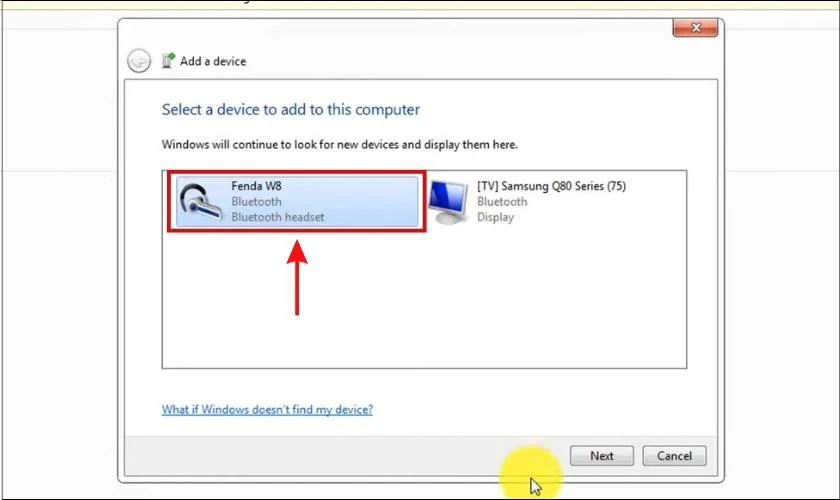Click the Next button
This screenshot has height=500, width=840.
602,456
